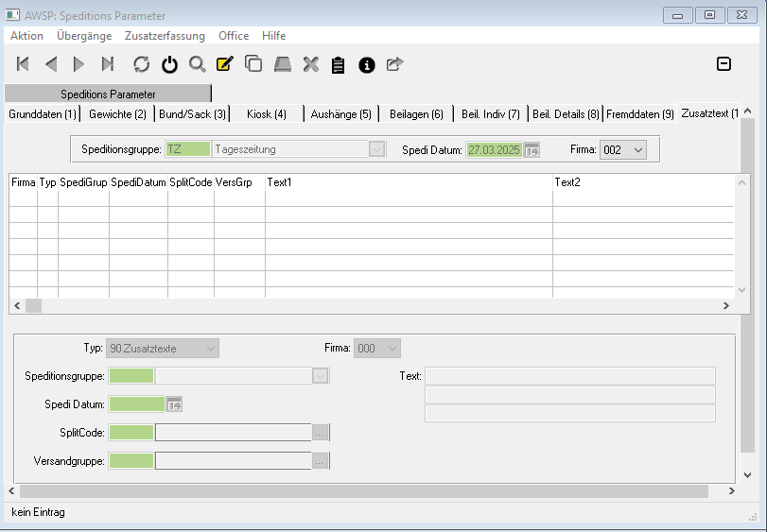
Task: Click the clipboard icon in toolbar
Action: [338, 64]
